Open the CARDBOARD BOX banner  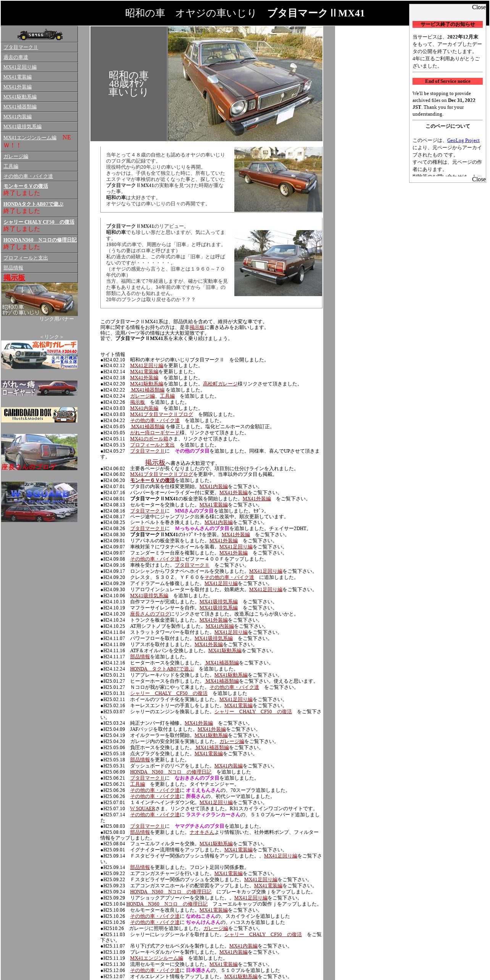click(39, 415)
